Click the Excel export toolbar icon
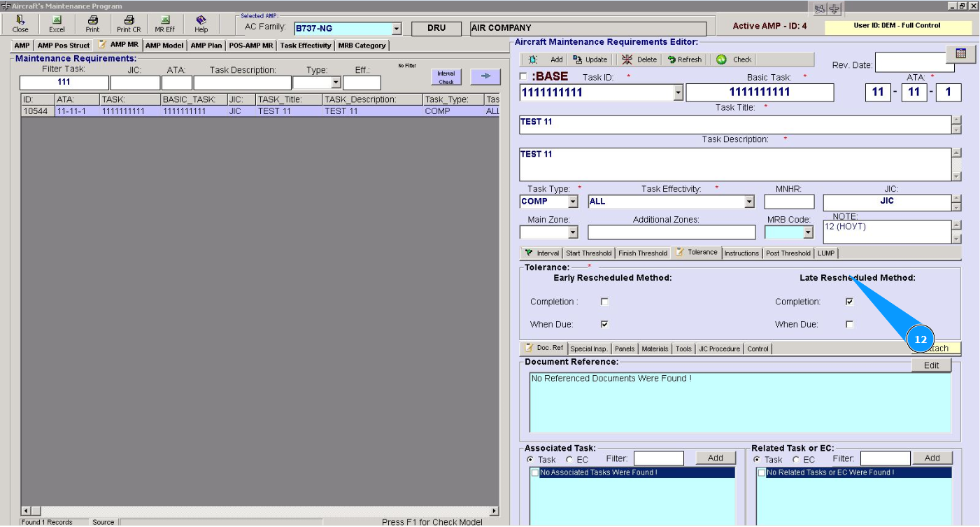Screen dimensions: 980x527 (57, 24)
